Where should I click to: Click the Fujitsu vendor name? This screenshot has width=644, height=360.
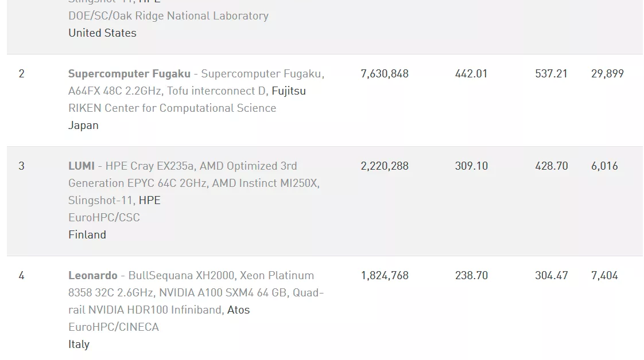pyautogui.click(x=289, y=91)
